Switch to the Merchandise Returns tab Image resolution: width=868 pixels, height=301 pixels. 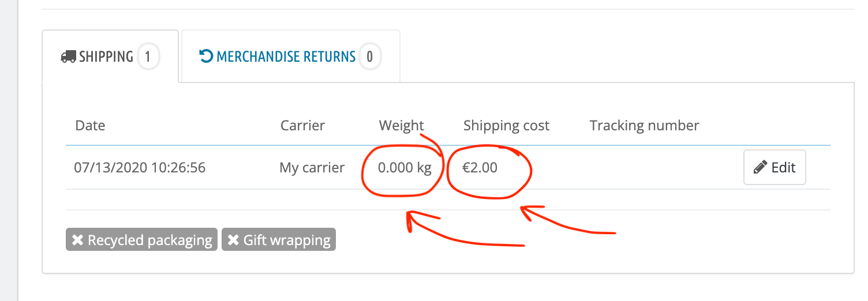coord(286,57)
